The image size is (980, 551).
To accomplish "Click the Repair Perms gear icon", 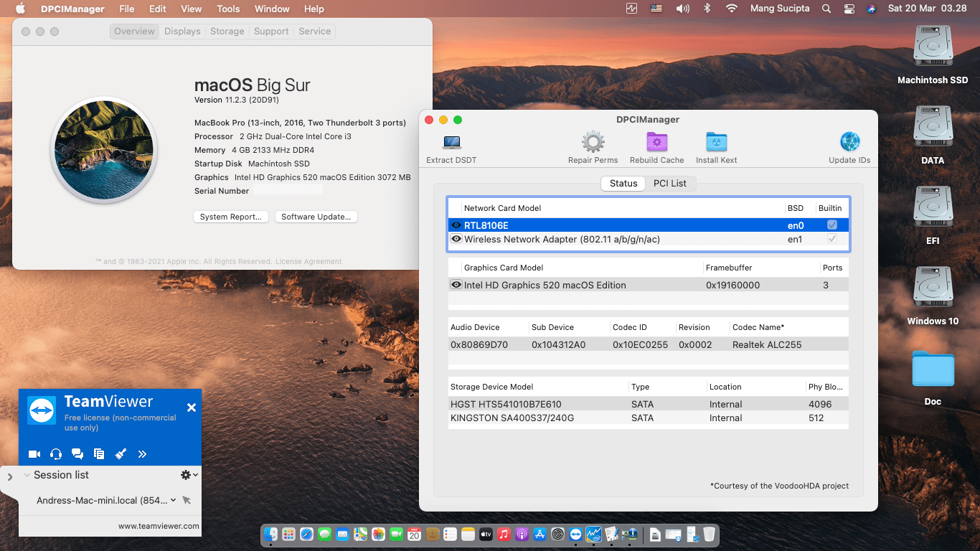I will pyautogui.click(x=593, y=142).
